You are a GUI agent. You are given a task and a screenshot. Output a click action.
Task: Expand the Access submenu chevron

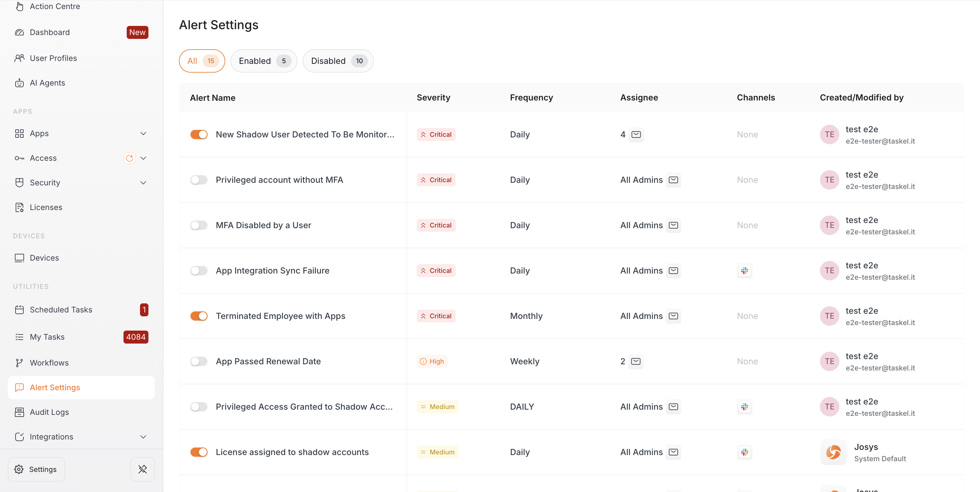pos(144,158)
